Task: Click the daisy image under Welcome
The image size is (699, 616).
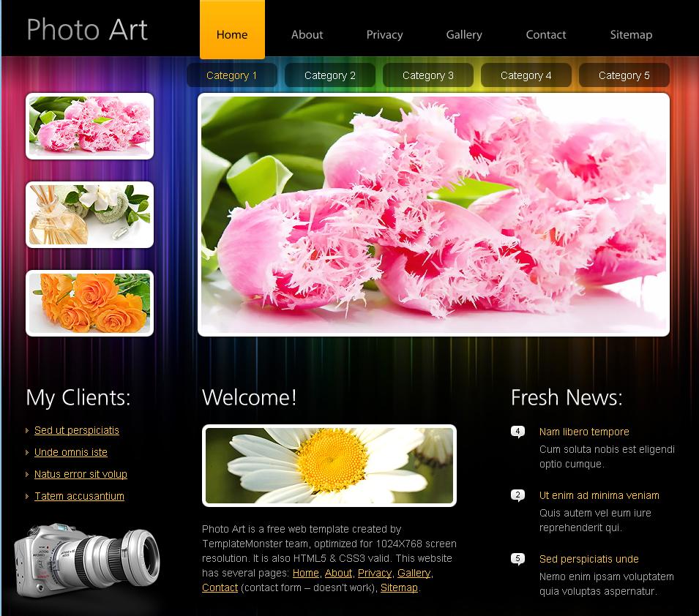Action: 329,466
